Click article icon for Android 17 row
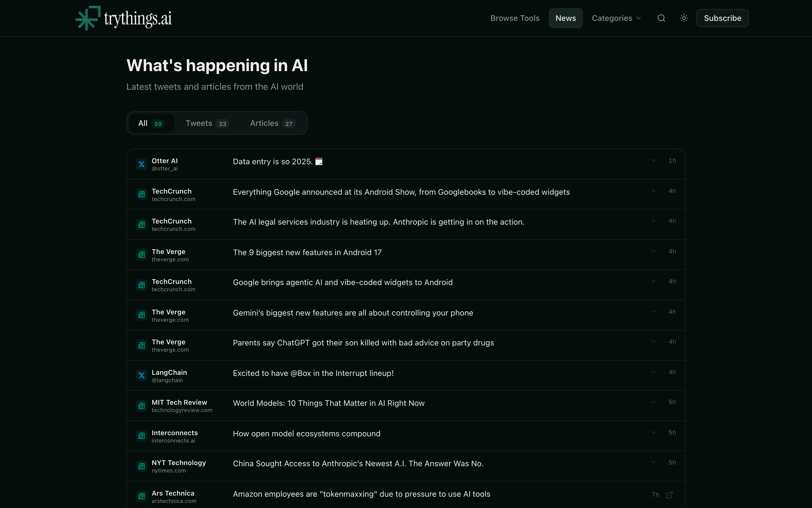 142,255
